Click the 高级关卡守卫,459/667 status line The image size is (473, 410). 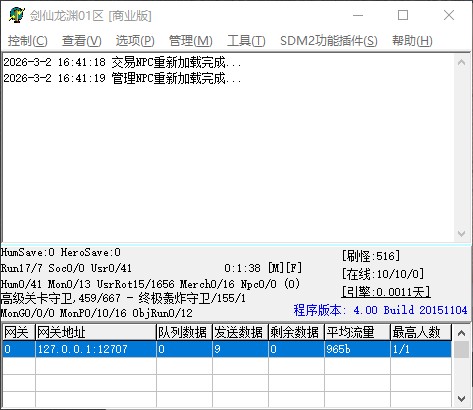coord(123,298)
